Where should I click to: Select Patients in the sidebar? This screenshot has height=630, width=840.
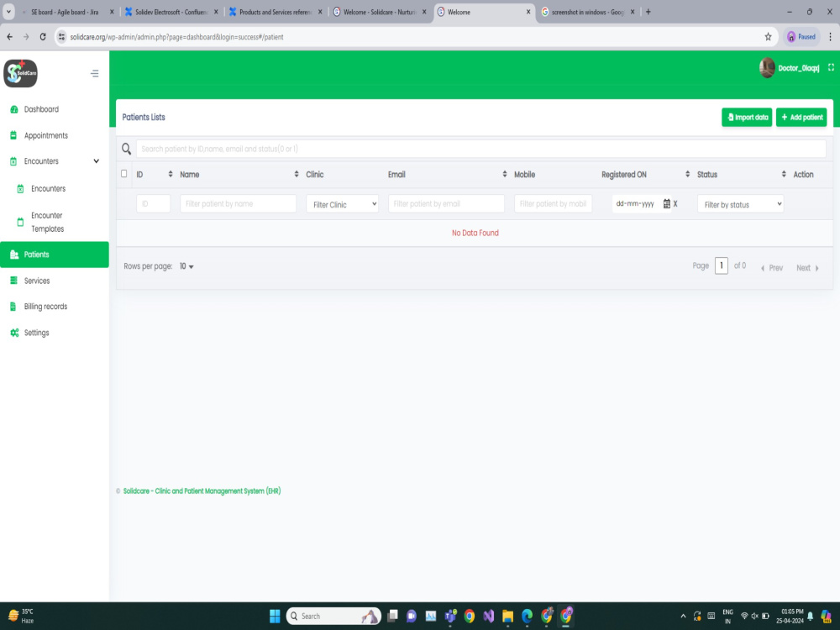click(x=54, y=255)
